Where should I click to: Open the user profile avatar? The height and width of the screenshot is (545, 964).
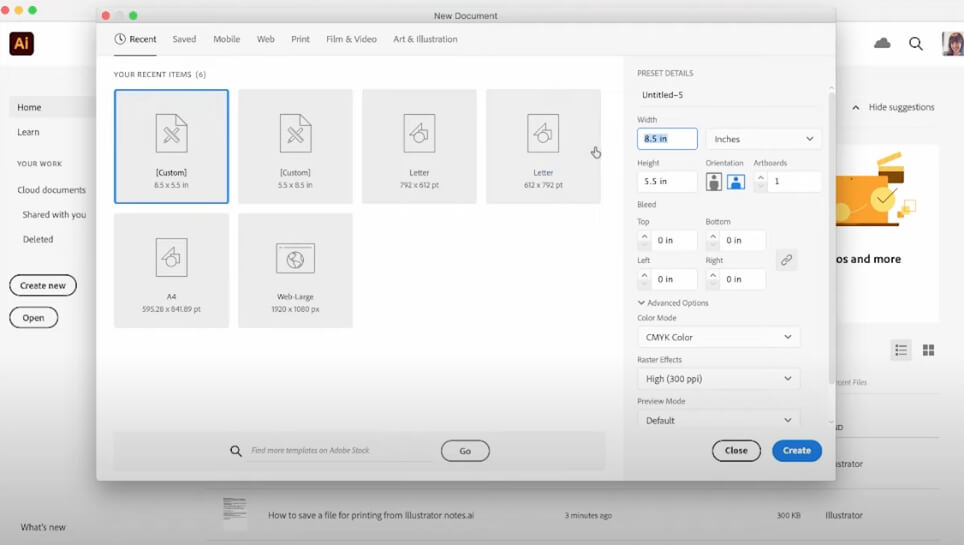coord(952,43)
